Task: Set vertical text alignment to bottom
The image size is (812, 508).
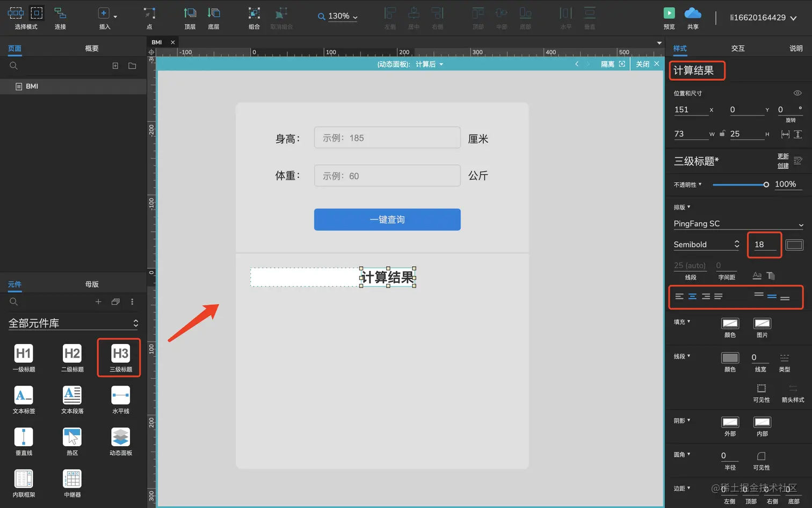Action: [x=785, y=298]
